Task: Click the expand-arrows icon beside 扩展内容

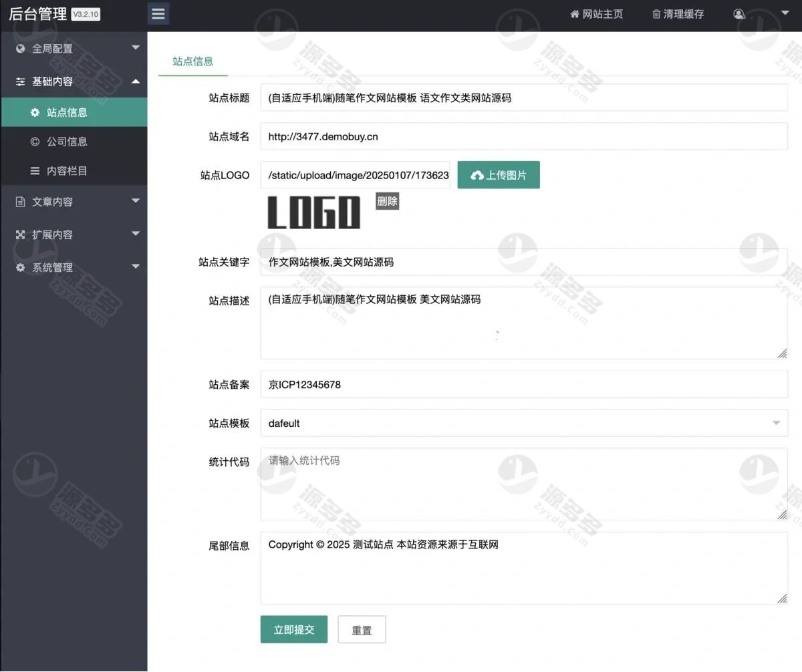Action: [20, 234]
